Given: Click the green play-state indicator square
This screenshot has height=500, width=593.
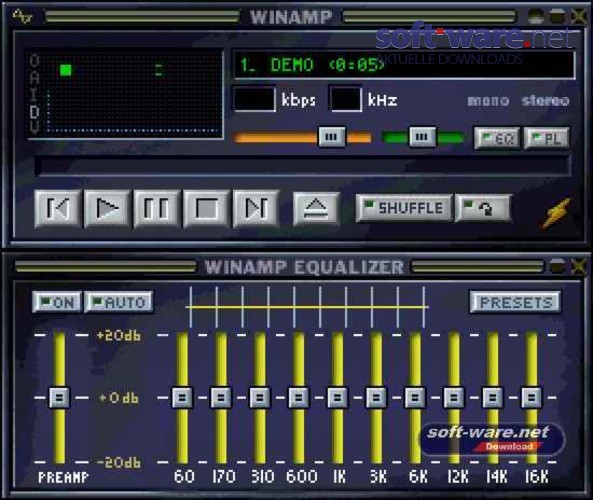Looking at the screenshot, I should click(66, 70).
